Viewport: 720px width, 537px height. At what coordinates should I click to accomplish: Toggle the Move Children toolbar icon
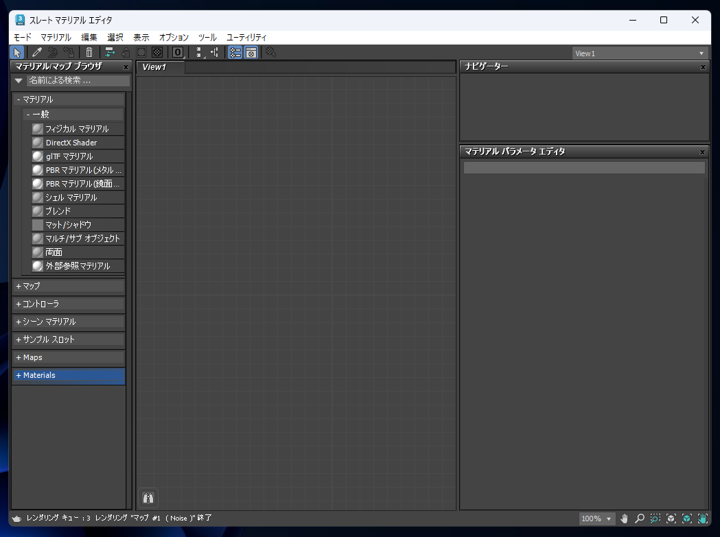(109, 52)
